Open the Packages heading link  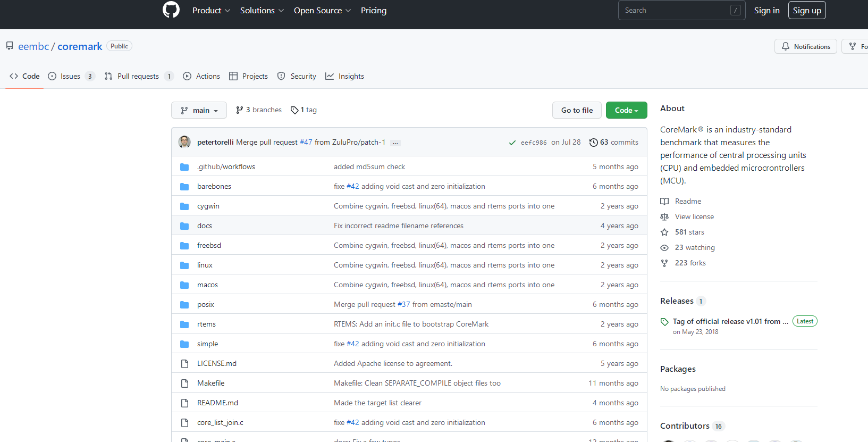point(678,369)
